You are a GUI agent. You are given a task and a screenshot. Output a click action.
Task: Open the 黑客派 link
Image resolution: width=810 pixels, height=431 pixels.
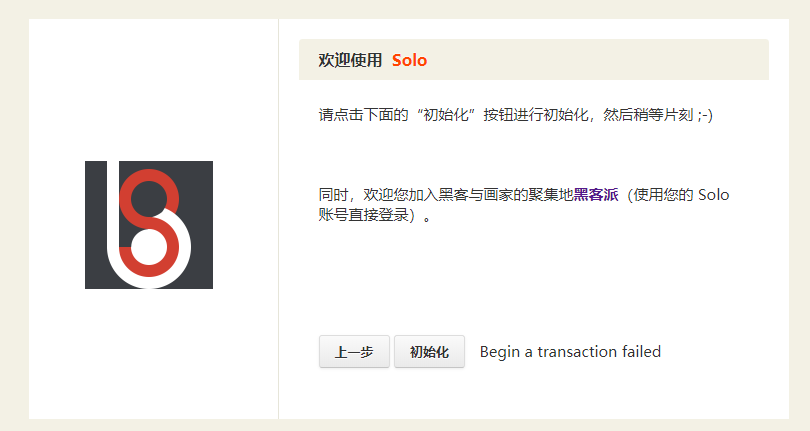(596, 195)
